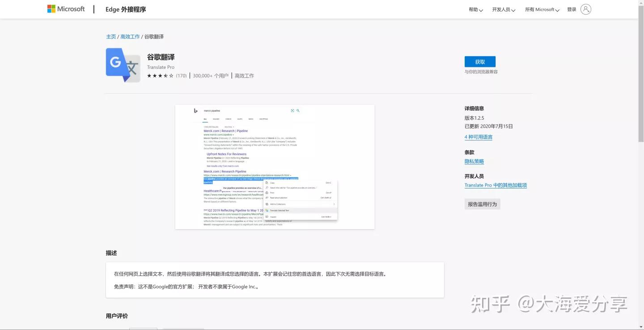Click the blue 获取 button
The height and width of the screenshot is (330, 644).
coord(479,61)
